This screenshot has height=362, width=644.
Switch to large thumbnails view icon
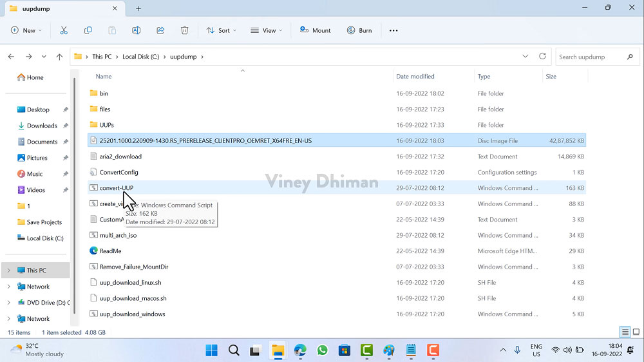pyautogui.click(x=636, y=332)
